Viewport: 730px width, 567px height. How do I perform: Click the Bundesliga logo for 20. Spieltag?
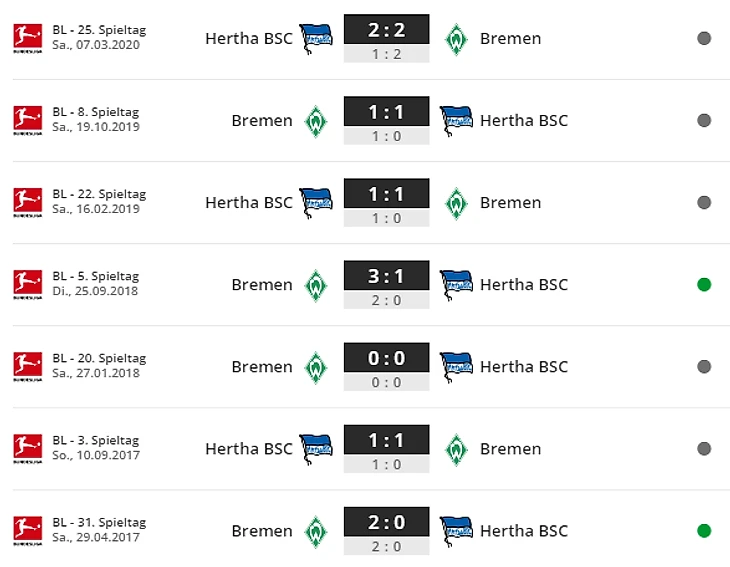27,367
